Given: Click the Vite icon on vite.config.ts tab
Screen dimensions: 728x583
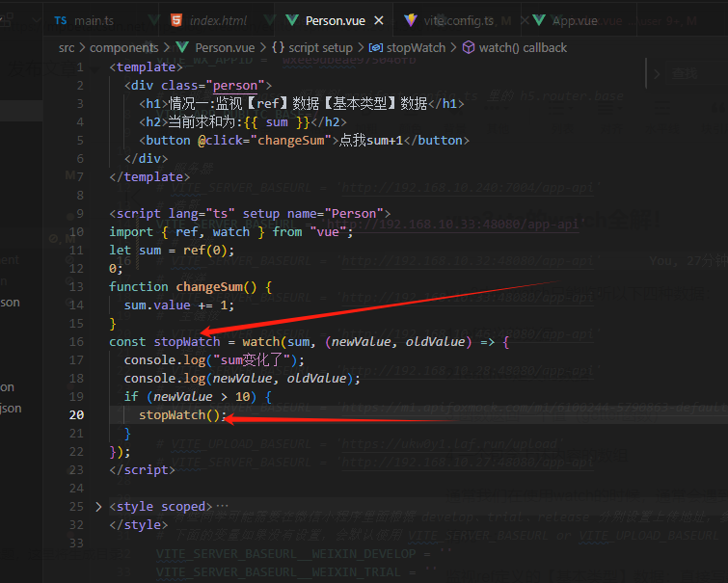Looking at the screenshot, I should click(x=411, y=20).
